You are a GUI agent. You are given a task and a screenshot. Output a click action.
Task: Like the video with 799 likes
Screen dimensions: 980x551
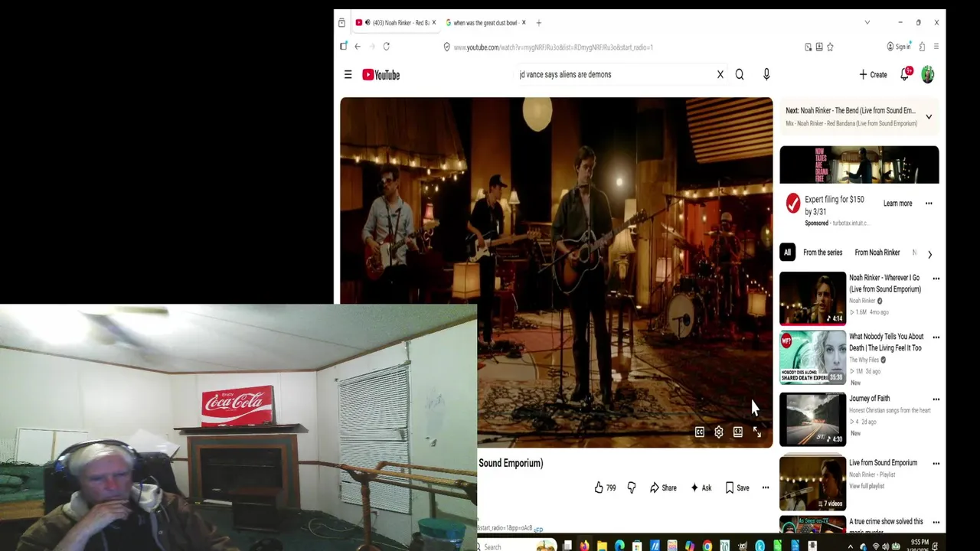point(605,487)
